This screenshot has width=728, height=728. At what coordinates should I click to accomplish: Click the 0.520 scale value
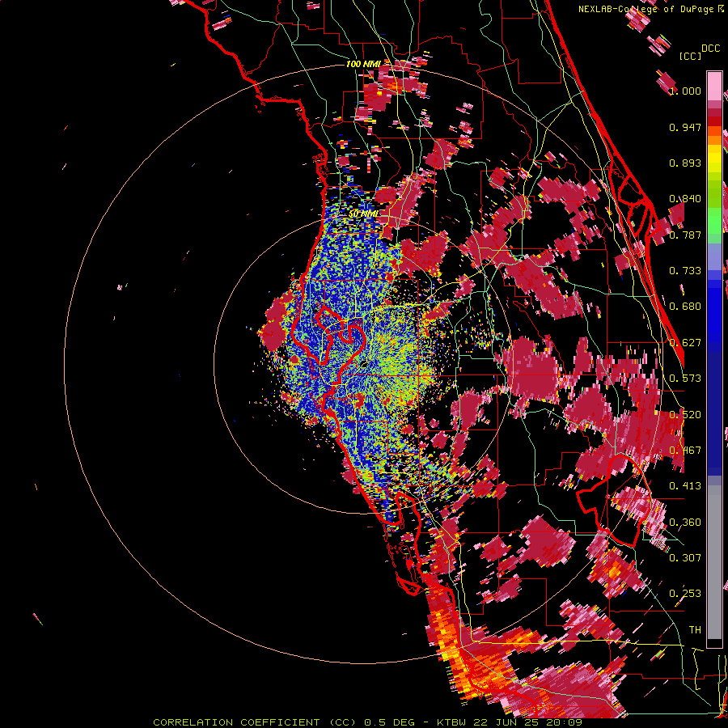(x=685, y=415)
